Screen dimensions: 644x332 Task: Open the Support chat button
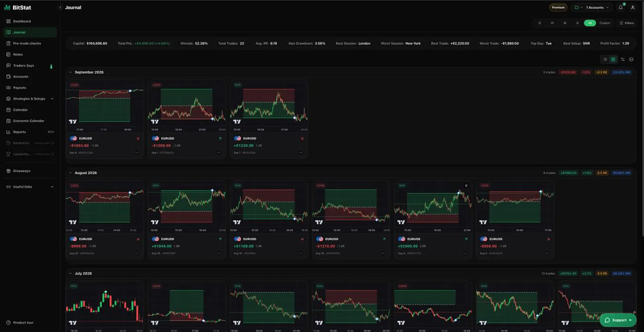(618, 320)
